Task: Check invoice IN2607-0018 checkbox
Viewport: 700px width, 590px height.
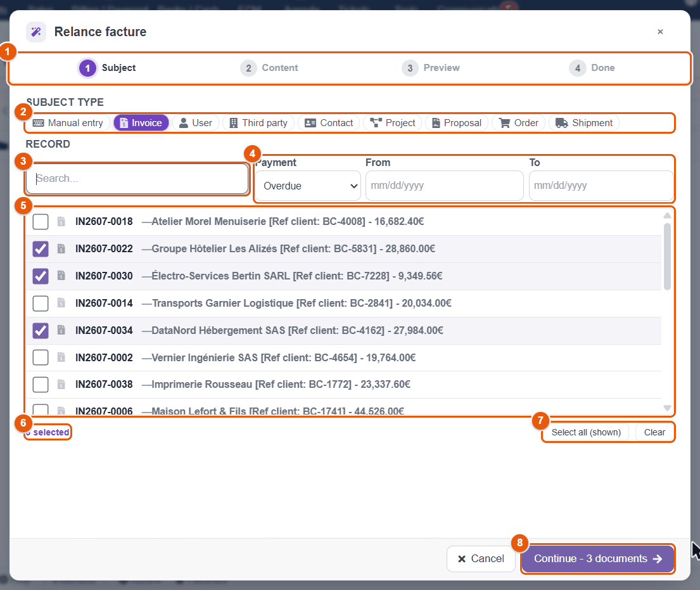Action: click(x=41, y=222)
